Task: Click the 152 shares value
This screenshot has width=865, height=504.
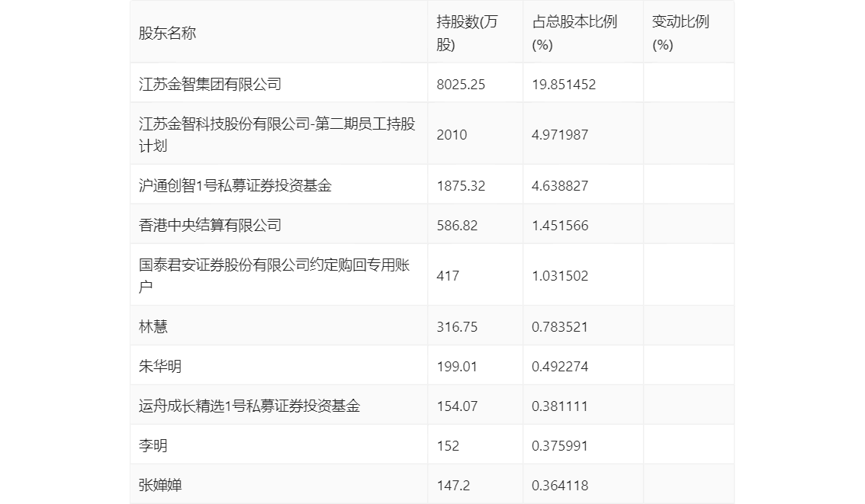Action: click(448, 446)
